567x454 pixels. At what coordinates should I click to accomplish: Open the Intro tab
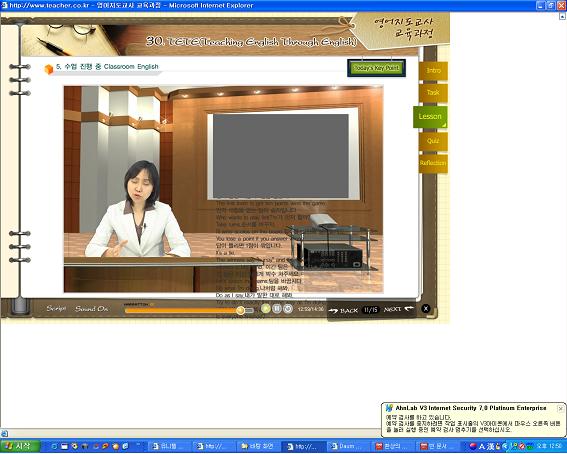pyautogui.click(x=433, y=71)
